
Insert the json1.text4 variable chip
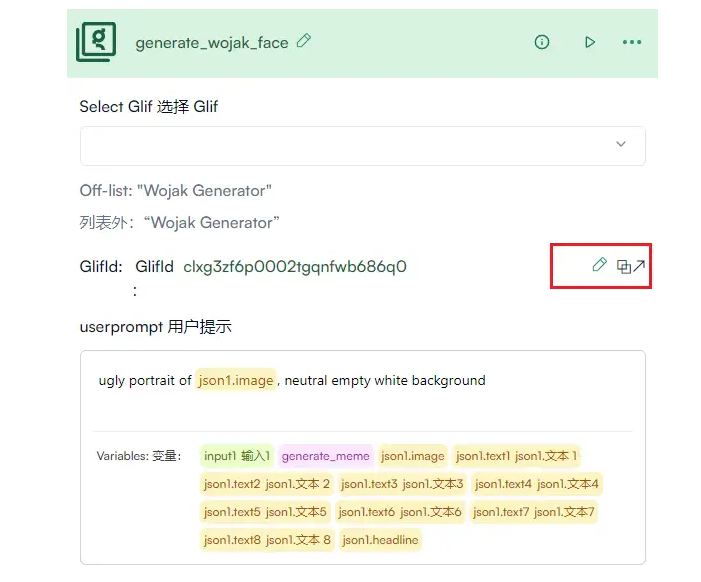[536, 484]
